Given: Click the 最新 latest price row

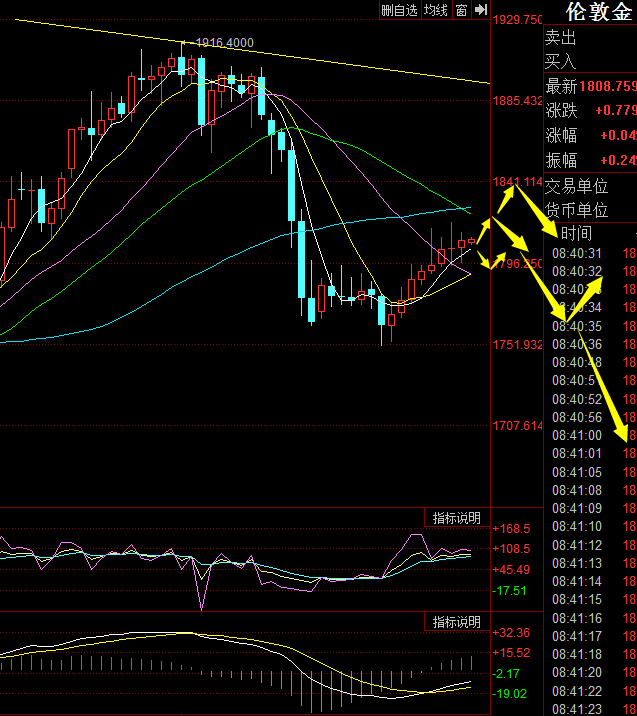Looking at the screenshot, I should [590, 87].
